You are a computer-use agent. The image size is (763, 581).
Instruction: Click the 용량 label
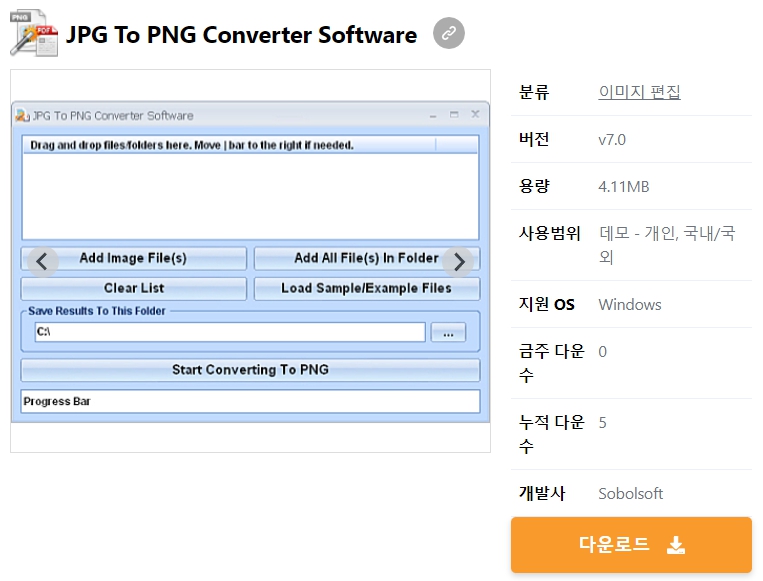click(534, 186)
